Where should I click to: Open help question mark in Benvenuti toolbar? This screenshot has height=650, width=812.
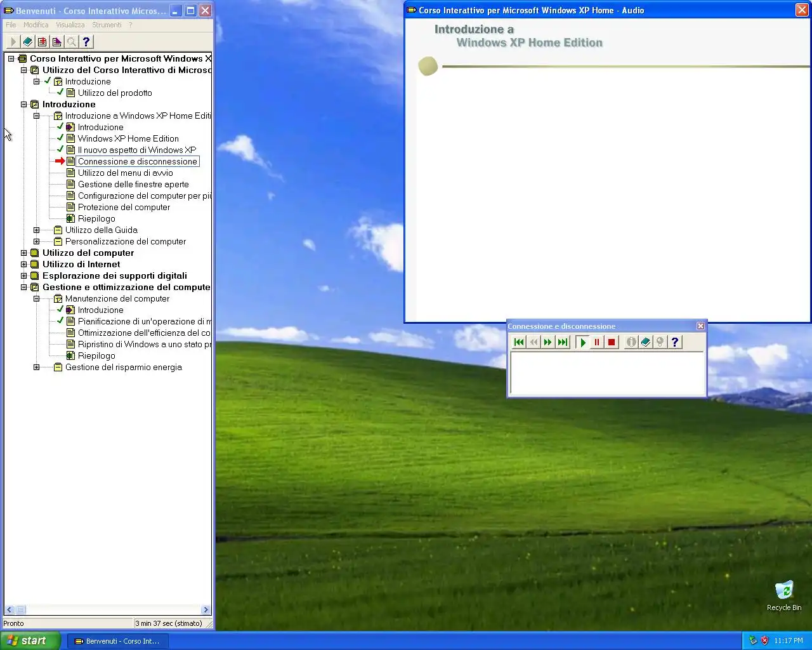pyautogui.click(x=86, y=42)
